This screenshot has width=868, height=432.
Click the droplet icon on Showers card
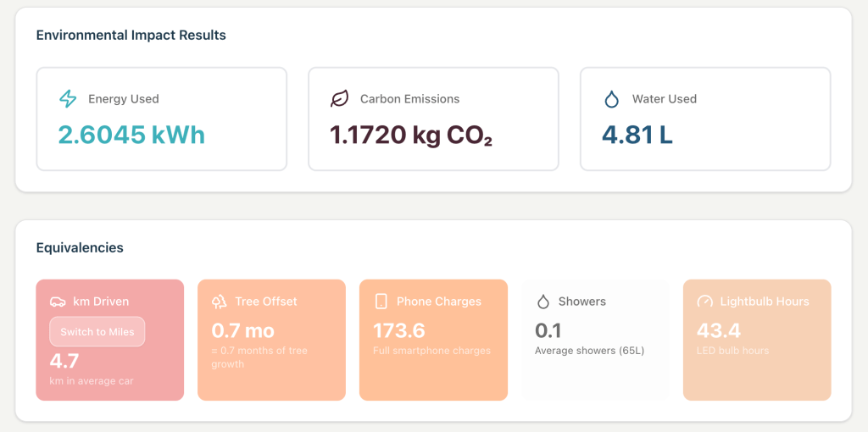(543, 302)
